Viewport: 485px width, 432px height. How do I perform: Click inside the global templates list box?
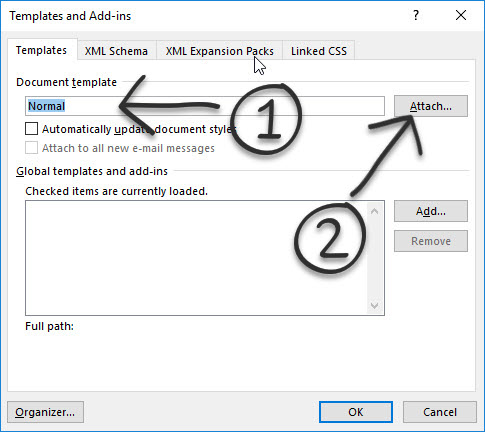point(196,258)
